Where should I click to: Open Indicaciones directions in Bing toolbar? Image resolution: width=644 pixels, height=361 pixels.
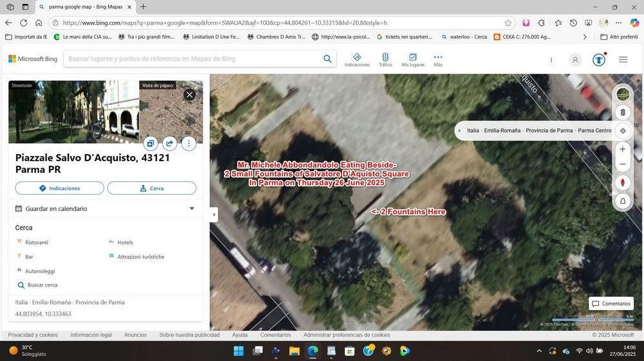pos(357,59)
